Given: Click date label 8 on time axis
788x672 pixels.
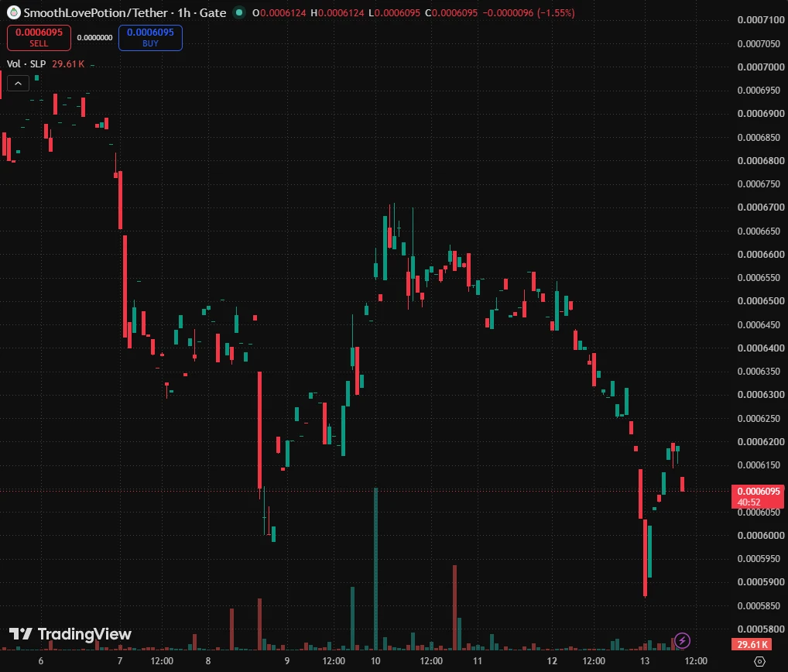Looking at the screenshot, I should (x=208, y=661).
